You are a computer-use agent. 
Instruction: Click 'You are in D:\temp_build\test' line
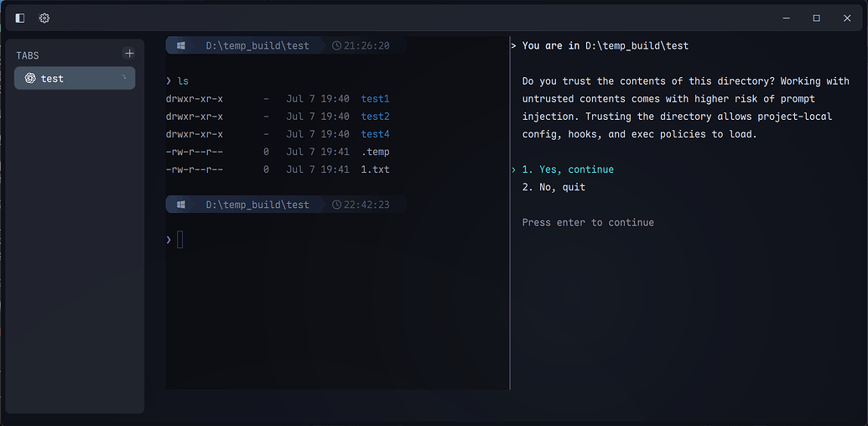[x=605, y=45]
